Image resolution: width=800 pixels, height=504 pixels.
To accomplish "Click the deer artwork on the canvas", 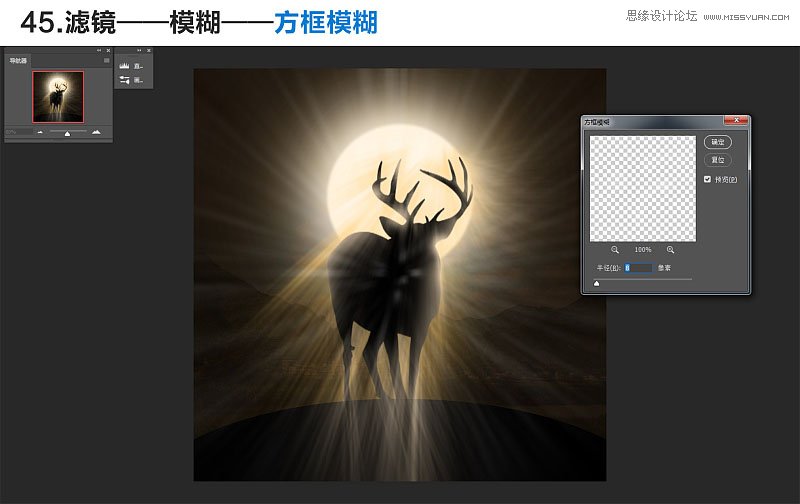I will 400,275.
